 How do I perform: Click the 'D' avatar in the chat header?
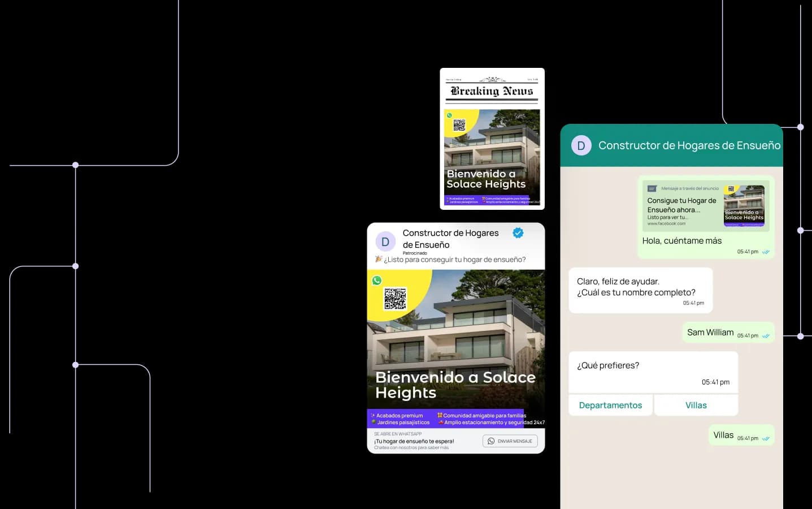(581, 145)
